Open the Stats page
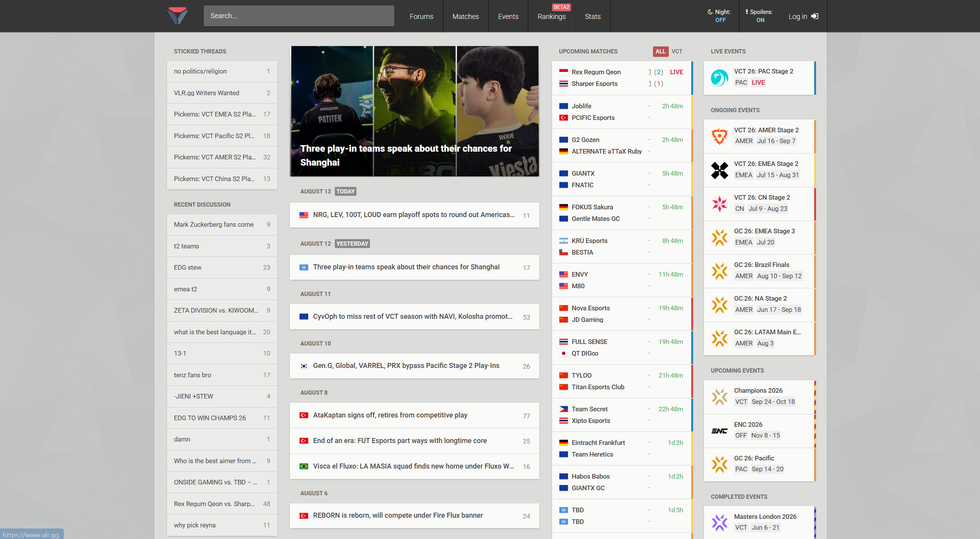Image resolution: width=980 pixels, height=539 pixels. (593, 16)
